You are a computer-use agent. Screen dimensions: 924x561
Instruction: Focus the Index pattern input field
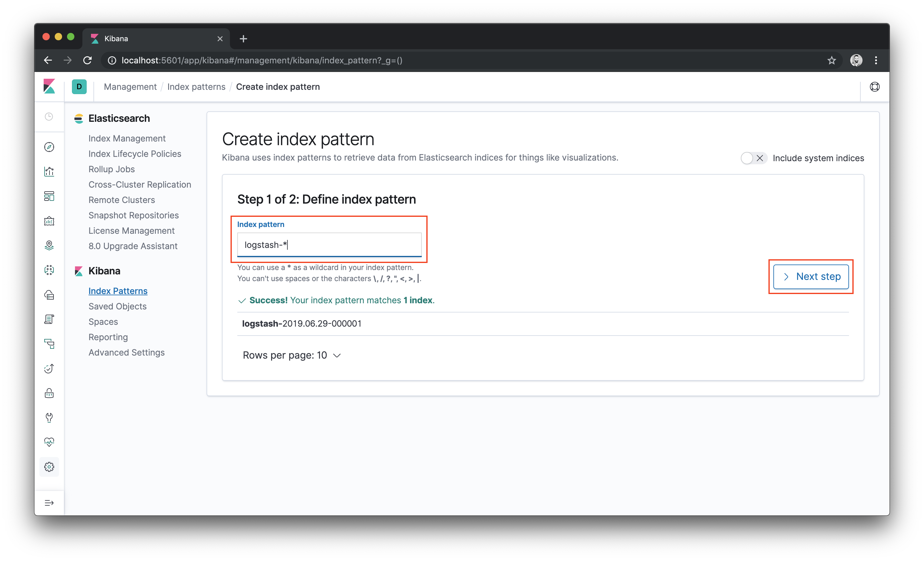click(329, 245)
